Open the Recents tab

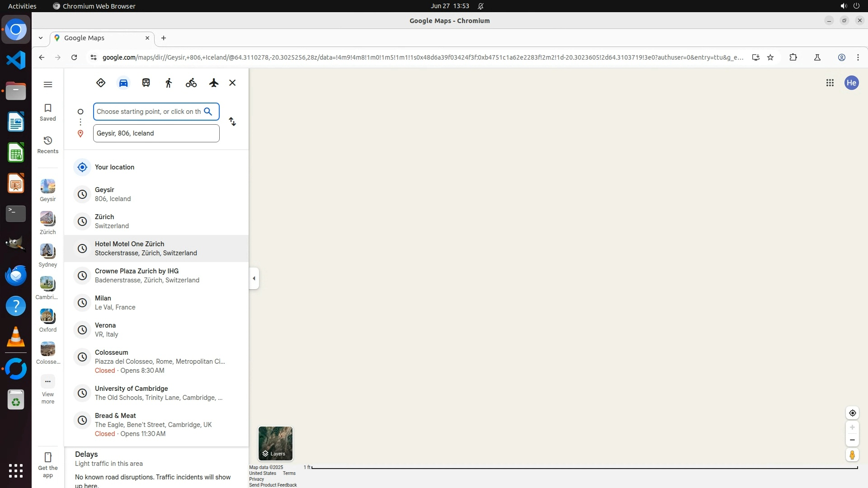pos(48,145)
